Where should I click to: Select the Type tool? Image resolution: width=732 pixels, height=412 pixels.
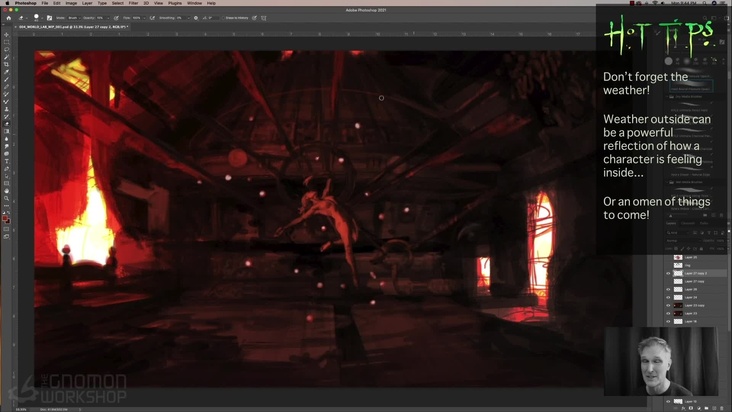(6, 161)
